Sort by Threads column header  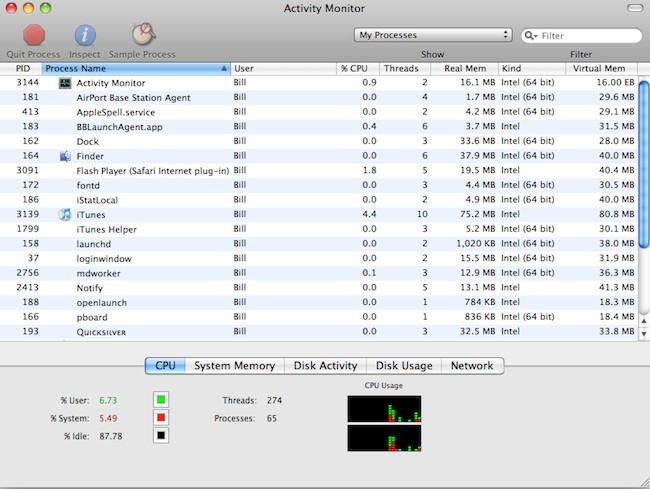[x=405, y=68]
